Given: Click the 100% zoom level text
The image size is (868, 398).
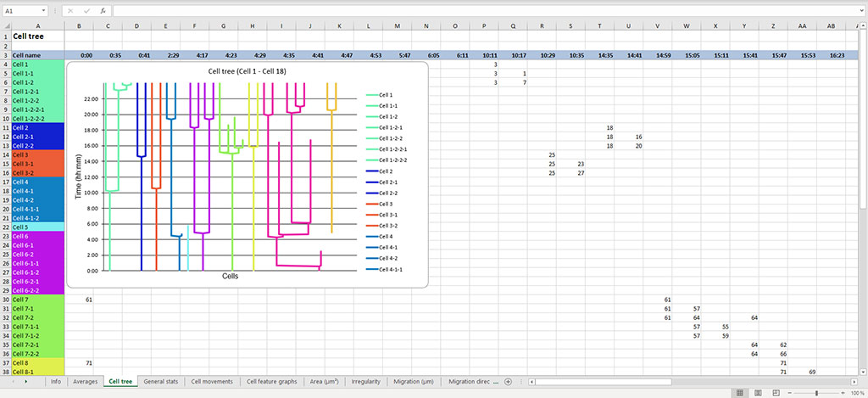Looking at the screenshot, I should (x=858, y=392).
